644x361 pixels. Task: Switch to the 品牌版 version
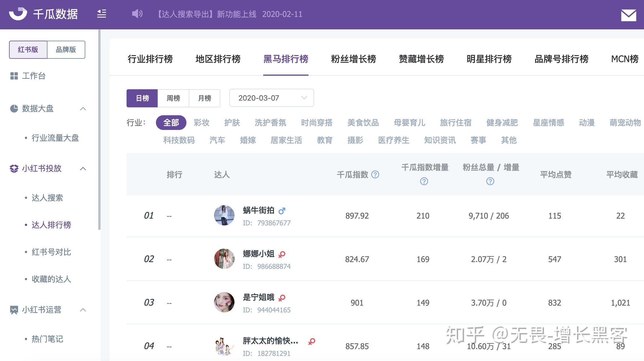click(x=66, y=49)
